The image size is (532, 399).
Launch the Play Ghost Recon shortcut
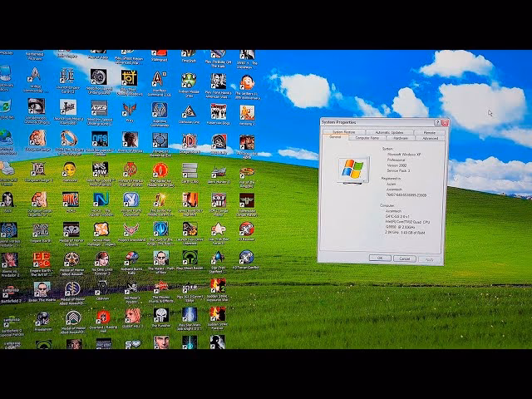tap(190, 259)
